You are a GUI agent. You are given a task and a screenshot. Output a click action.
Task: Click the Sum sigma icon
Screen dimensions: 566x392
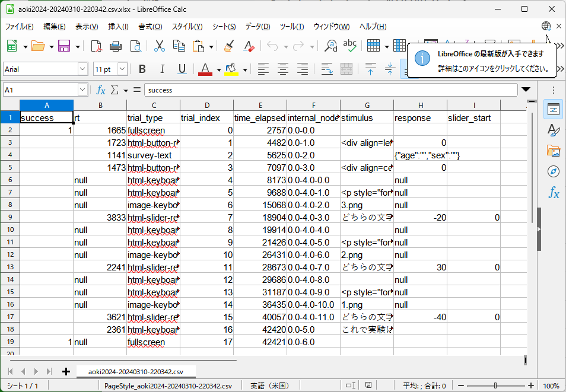(115, 90)
